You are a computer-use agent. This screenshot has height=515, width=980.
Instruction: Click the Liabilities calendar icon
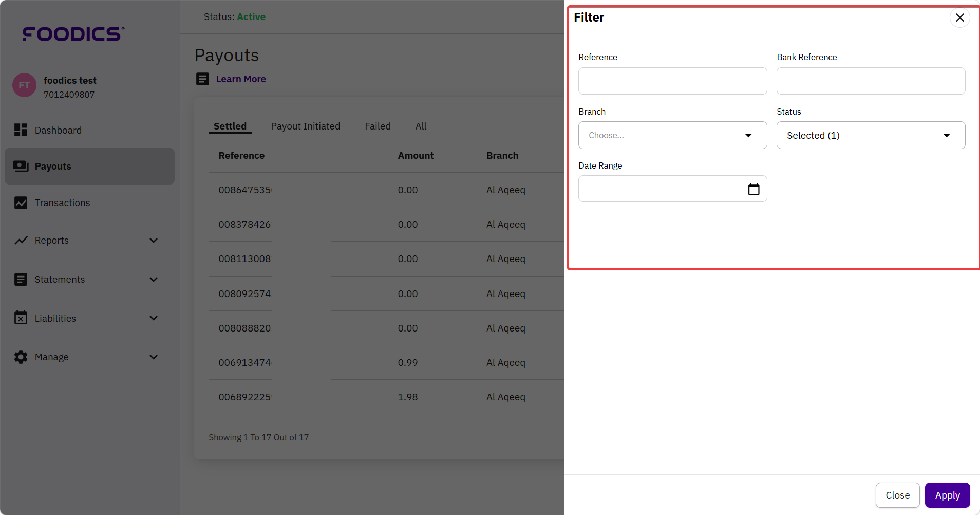click(21, 318)
